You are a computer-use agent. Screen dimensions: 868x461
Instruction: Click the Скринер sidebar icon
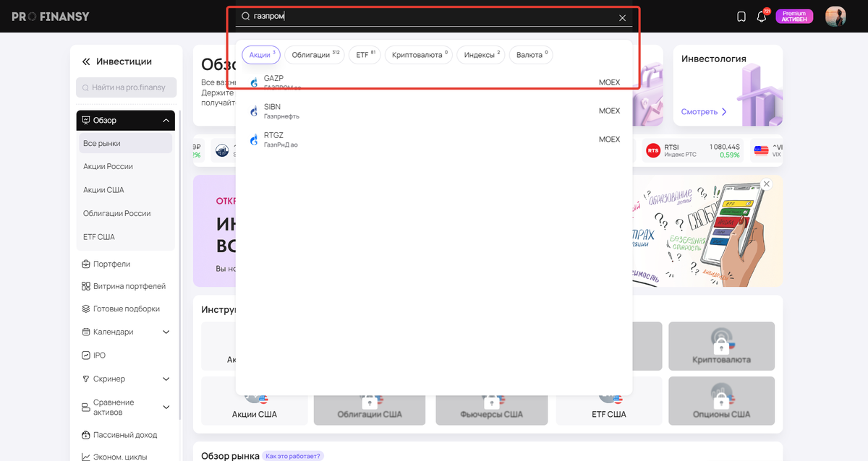click(x=86, y=379)
